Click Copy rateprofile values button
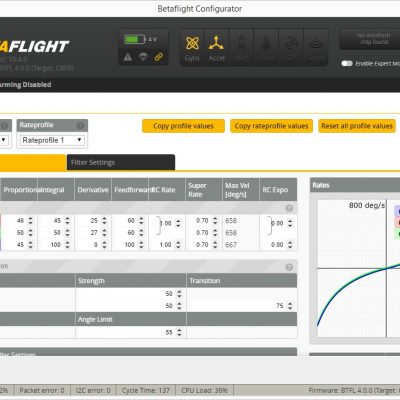The image size is (400, 400). click(271, 126)
